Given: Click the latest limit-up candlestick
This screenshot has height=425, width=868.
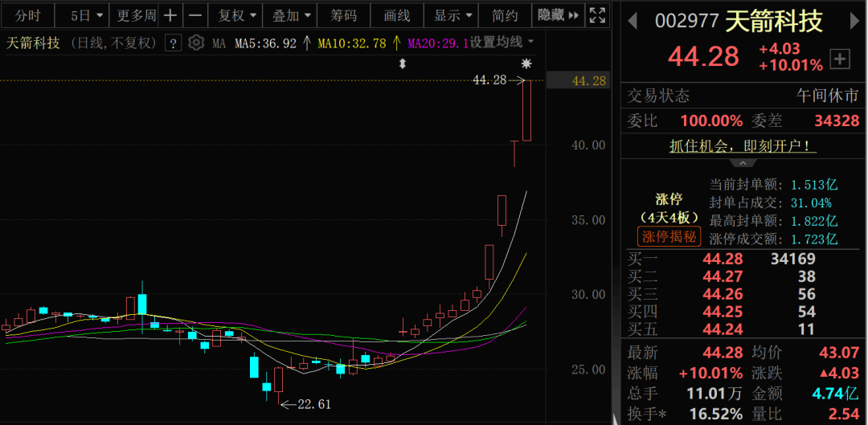Looking at the screenshot, I should (x=526, y=110).
